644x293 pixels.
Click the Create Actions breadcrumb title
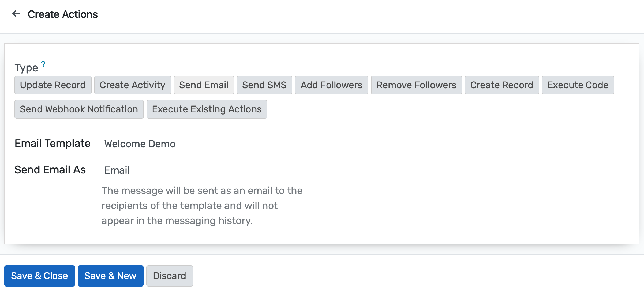click(63, 14)
